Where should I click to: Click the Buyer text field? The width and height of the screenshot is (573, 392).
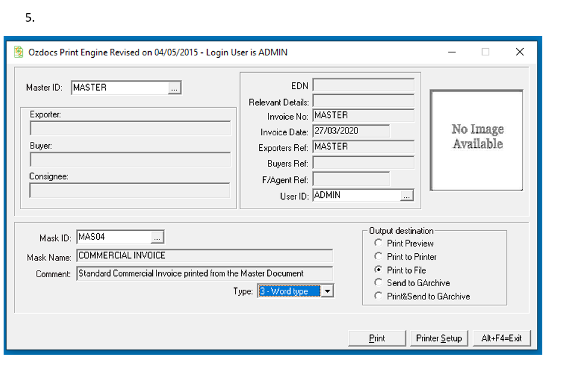pyautogui.click(x=130, y=159)
